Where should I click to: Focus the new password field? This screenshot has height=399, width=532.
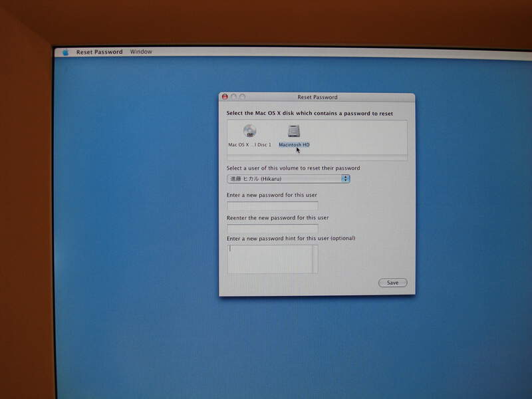(x=273, y=205)
